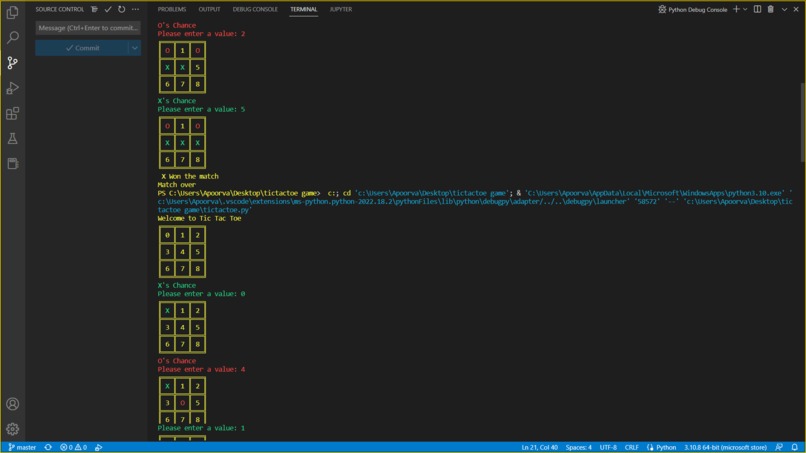Maximize the panel with chevron icon
The height and width of the screenshot is (453, 806).
(784, 9)
